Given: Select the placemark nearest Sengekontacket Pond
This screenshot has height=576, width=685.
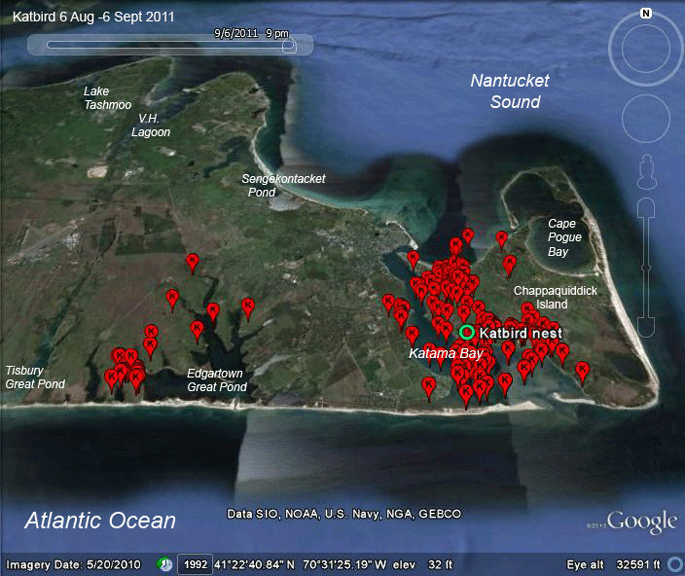Looking at the screenshot, I should click(193, 262).
